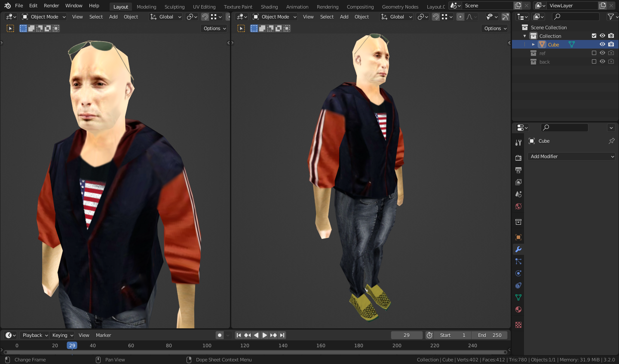Play the animation forward
The image size is (619, 364).
[265, 335]
